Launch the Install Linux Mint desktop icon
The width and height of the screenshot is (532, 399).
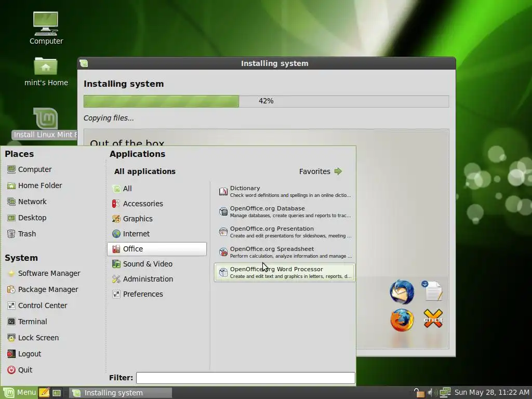pyautogui.click(x=46, y=124)
